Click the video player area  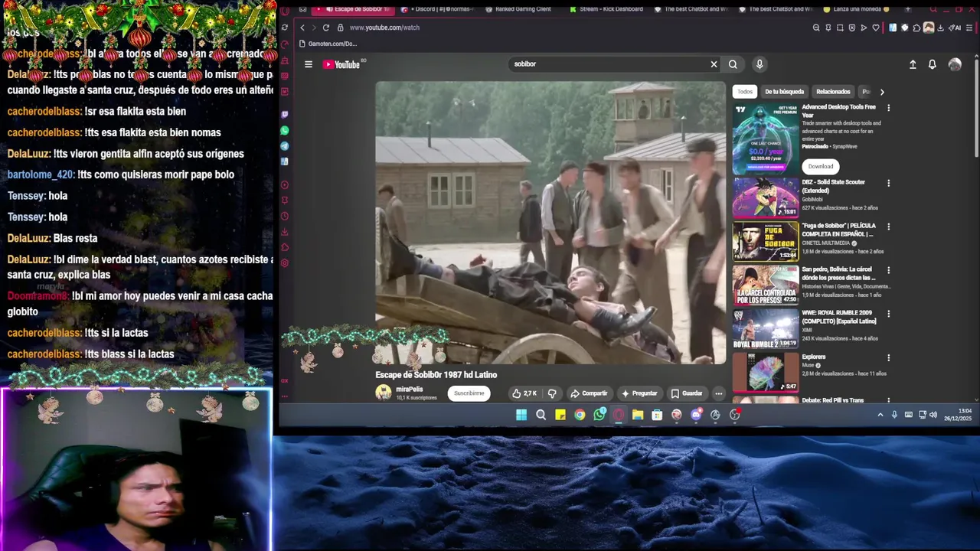point(550,223)
